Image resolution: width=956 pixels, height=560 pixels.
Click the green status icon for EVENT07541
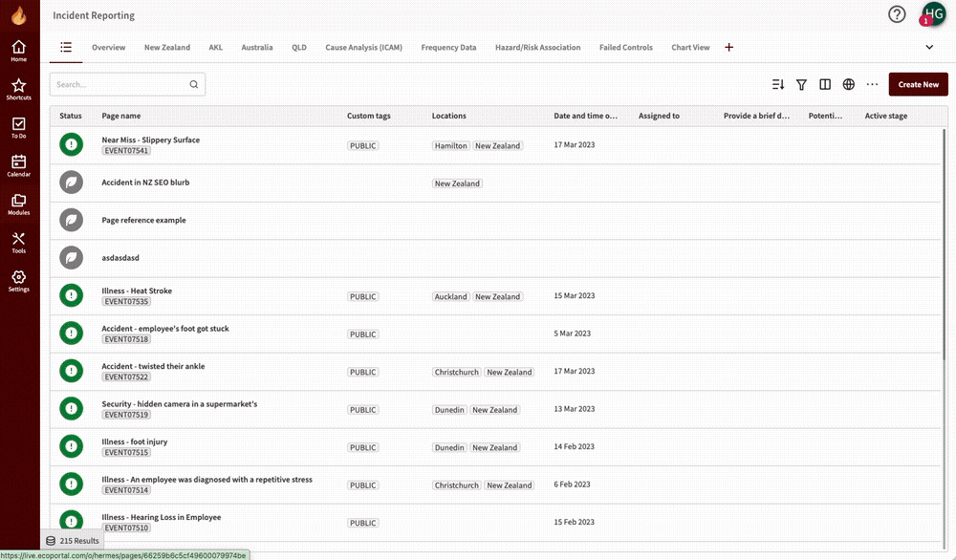tap(71, 143)
